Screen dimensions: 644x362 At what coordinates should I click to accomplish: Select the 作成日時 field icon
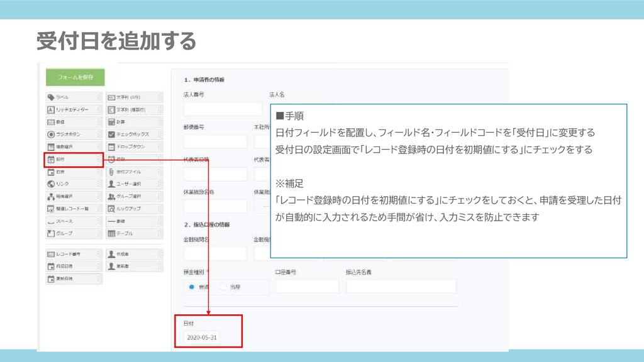tap(51, 266)
